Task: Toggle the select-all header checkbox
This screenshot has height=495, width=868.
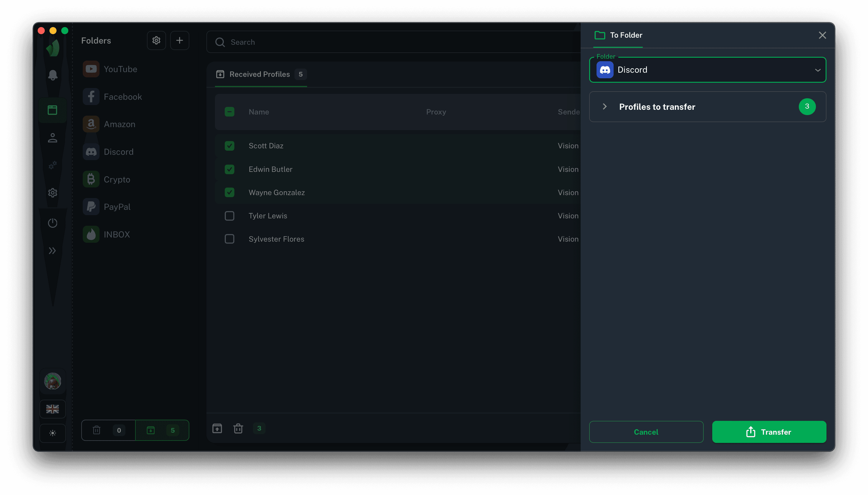Action: click(230, 112)
